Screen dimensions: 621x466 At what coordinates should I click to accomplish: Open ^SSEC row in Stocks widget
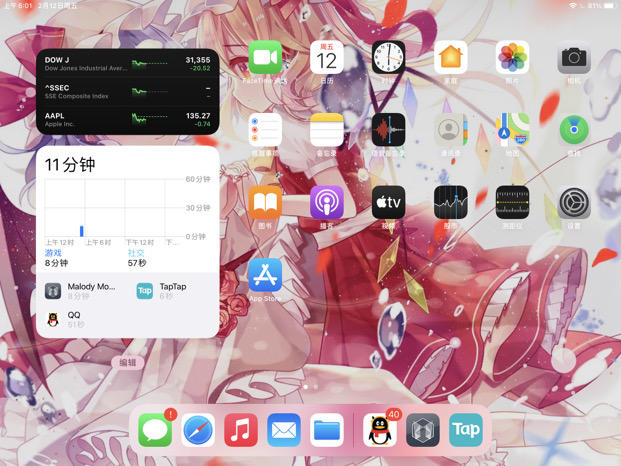(128, 91)
